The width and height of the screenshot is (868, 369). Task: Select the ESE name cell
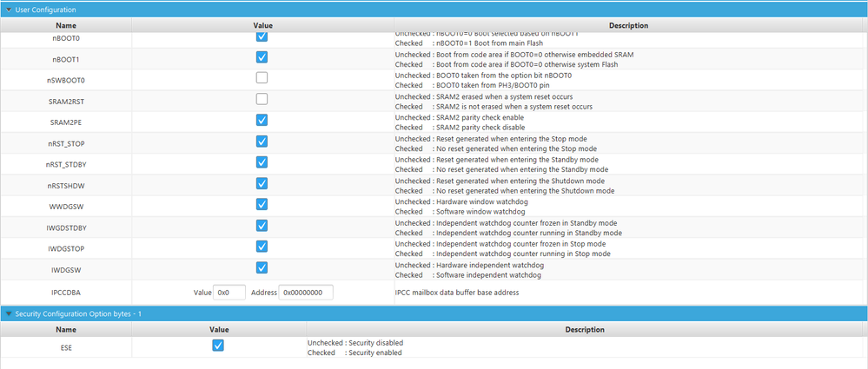66,347
